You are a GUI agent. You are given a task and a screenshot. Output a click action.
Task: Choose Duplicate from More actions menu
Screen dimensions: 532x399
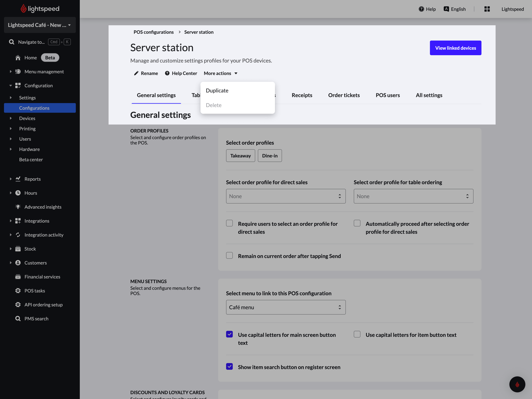(x=238, y=91)
